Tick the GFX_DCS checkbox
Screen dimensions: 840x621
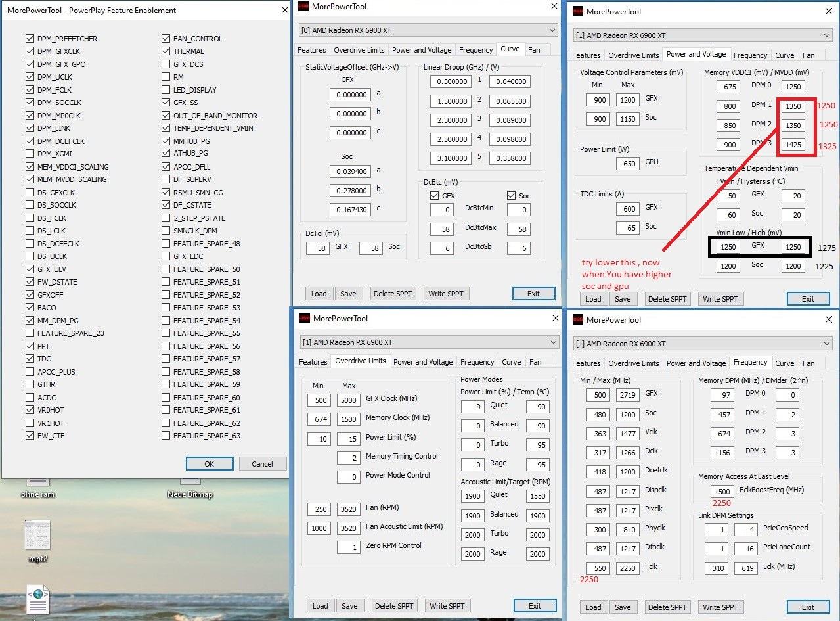tap(166, 64)
